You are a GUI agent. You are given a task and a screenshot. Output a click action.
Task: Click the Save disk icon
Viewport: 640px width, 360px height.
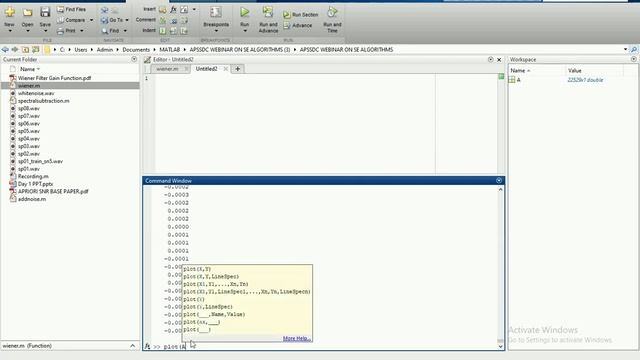45,13
